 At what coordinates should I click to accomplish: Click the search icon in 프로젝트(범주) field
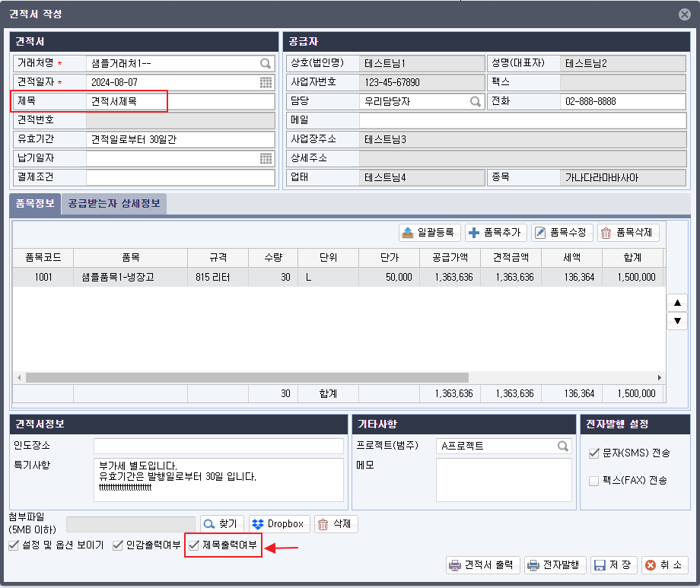pos(563,446)
